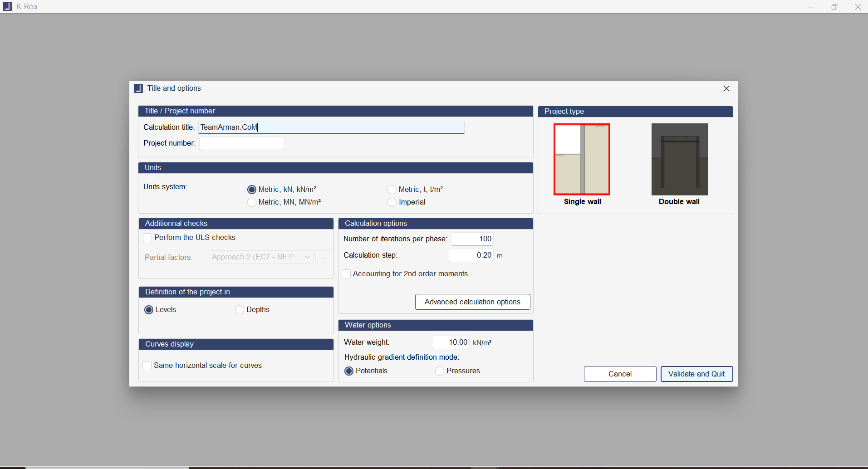Click the ellipsis button beside Partial factors

pyautogui.click(x=323, y=257)
